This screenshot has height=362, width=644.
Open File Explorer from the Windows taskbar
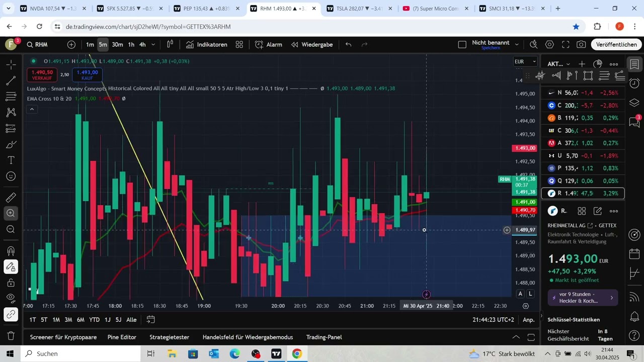click(172, 354)
